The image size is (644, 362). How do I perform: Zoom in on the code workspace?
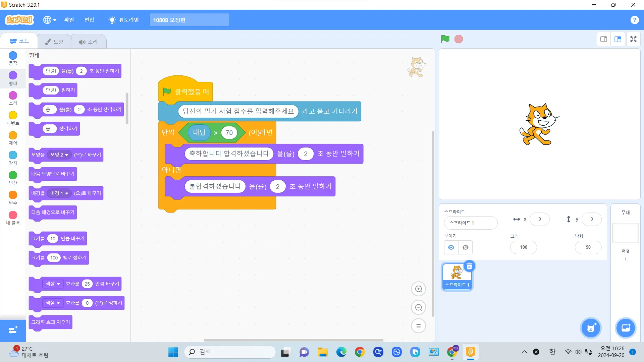pyautogui.click(x=418, y=289)
